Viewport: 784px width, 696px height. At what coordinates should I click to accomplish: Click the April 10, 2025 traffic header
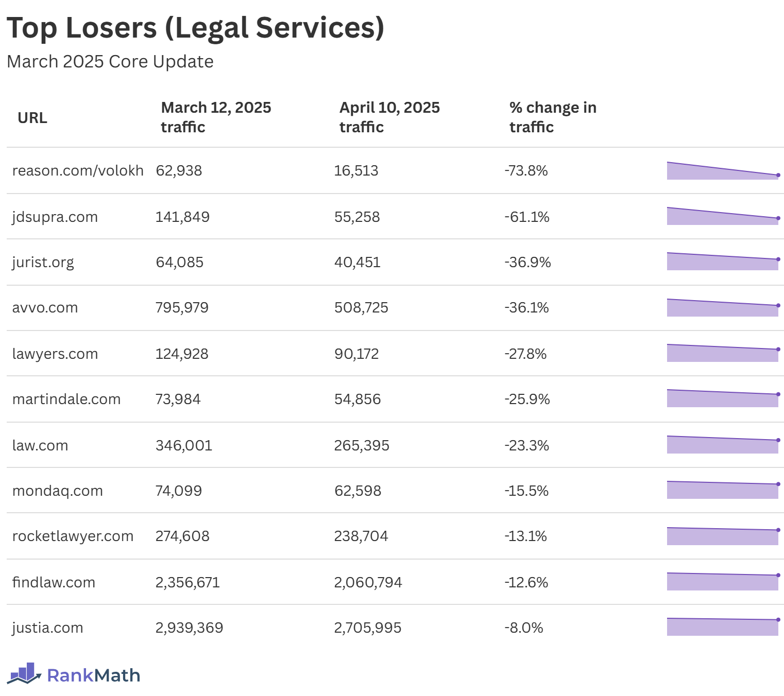click(389, 117)
